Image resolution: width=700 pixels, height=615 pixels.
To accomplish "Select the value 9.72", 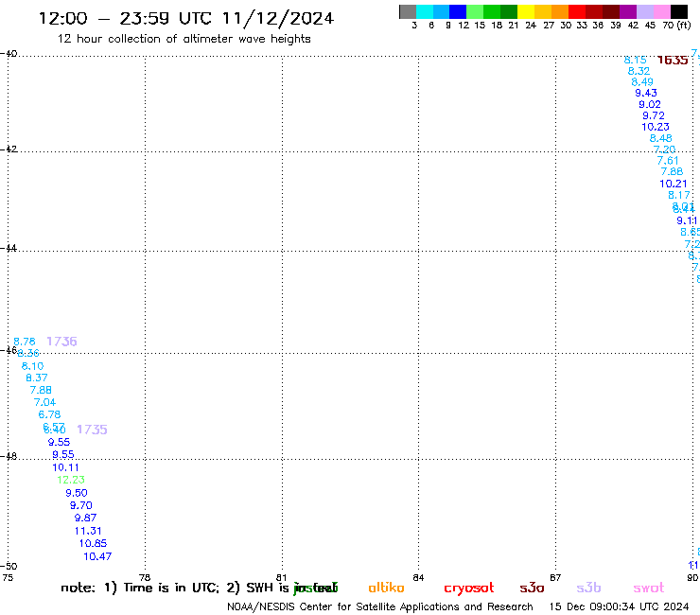I will [x=654, y=115].
